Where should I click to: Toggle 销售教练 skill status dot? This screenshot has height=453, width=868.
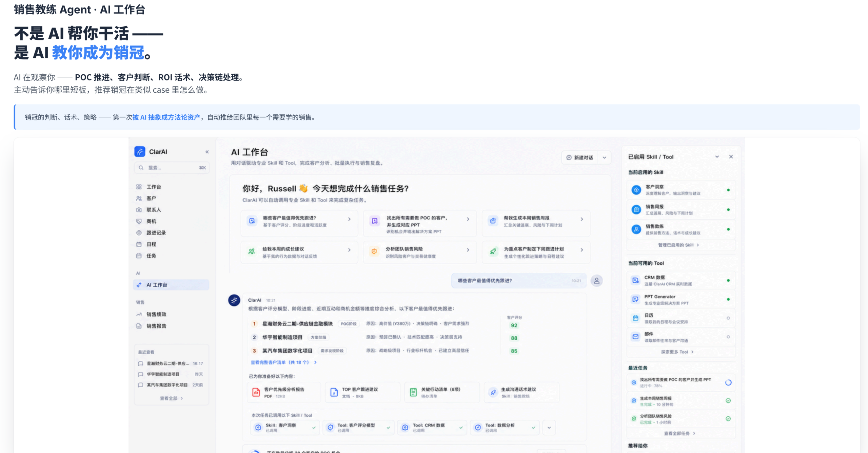(728, 229)
